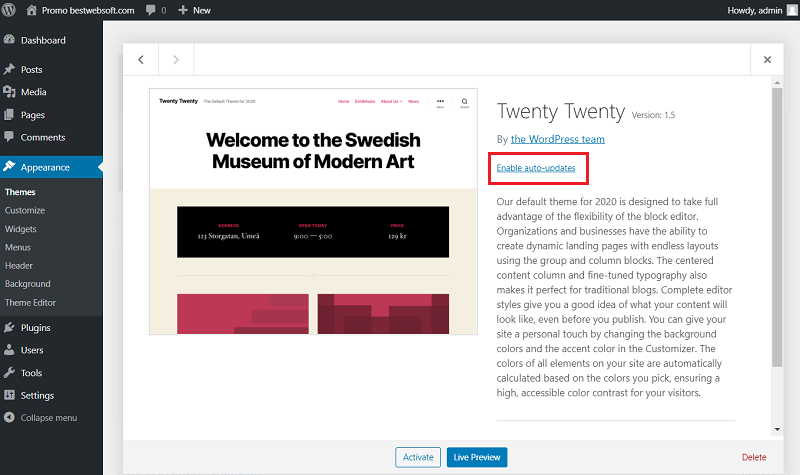Select Widgets submenu item
This screenshot has width=800, height=475.
pyautogui.click(x=20, y=229)
